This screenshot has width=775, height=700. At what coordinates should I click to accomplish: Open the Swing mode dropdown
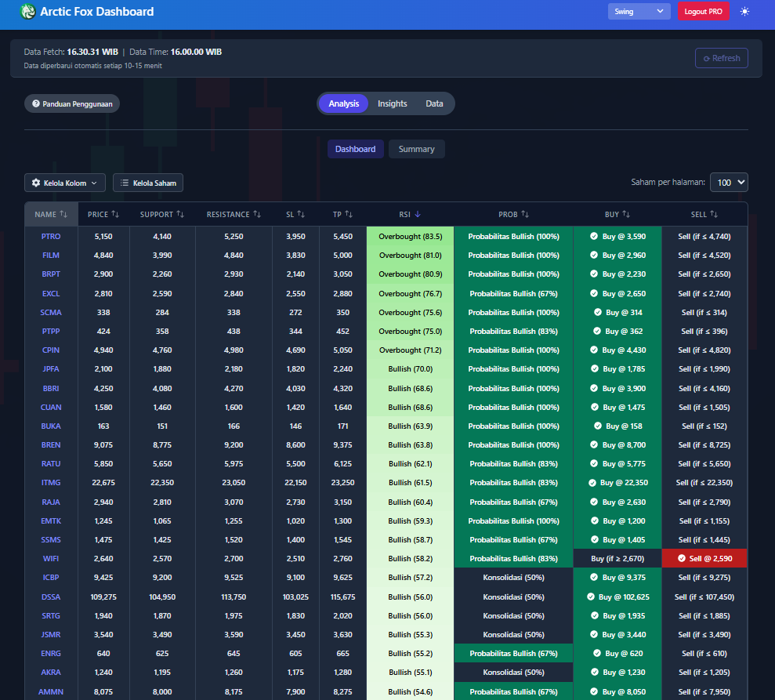point(639,12)
